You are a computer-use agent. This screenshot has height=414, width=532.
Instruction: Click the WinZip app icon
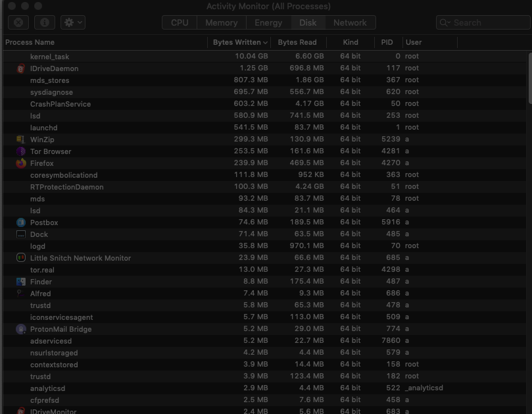click(20, 140)
